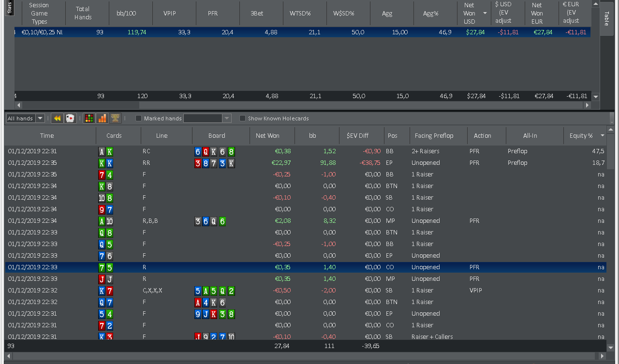This screenshot has width=619, height=364.
Task: Sort hands by Net Won column header
Action: pyautogui.click(x=267, y=135)
